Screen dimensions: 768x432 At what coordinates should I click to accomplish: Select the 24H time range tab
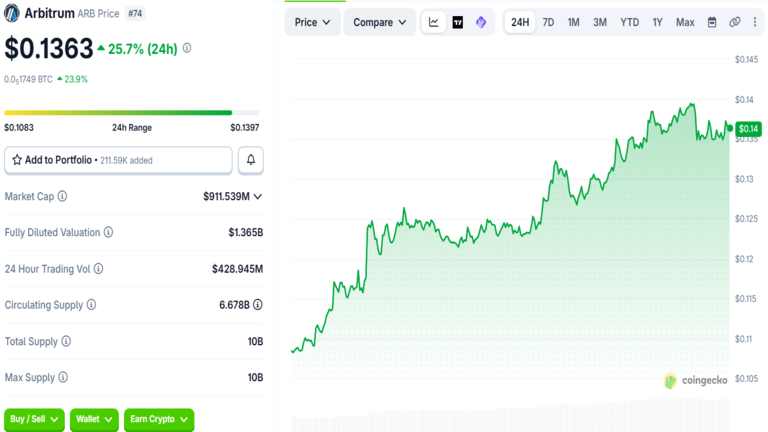coord(520,22)
